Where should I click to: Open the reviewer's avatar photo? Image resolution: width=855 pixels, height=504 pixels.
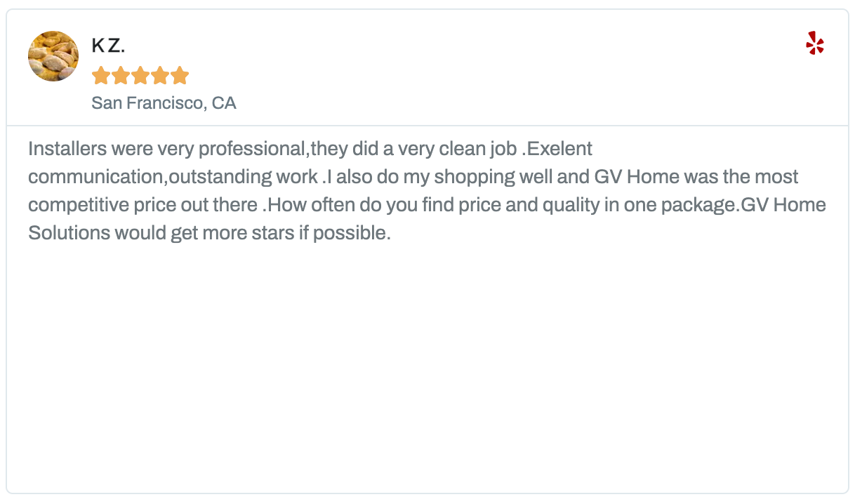[53, 56]
